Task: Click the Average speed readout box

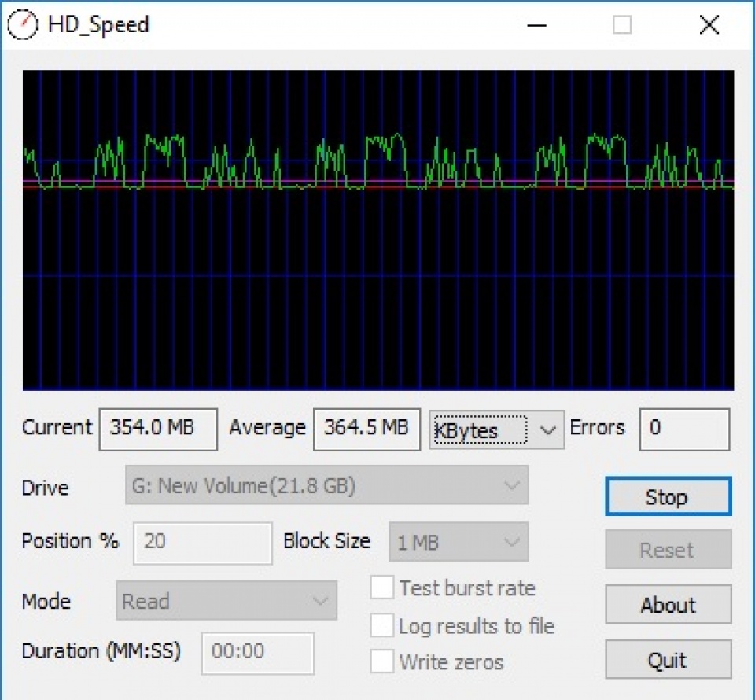Action: click(x=366, y=429)
